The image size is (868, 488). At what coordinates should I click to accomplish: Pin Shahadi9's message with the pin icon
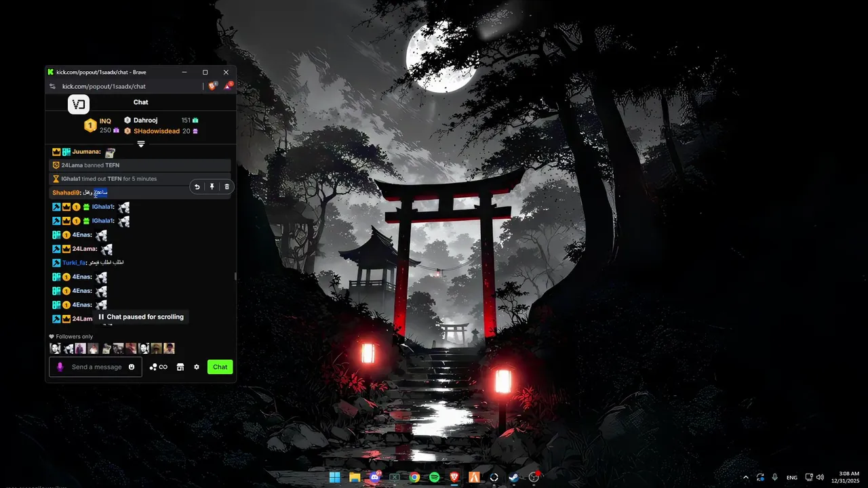(212, 187)
